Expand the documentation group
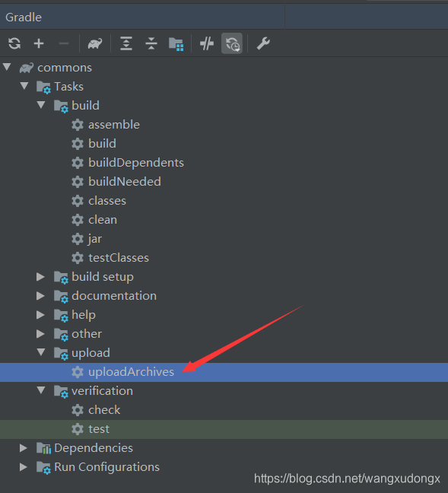 40,296
